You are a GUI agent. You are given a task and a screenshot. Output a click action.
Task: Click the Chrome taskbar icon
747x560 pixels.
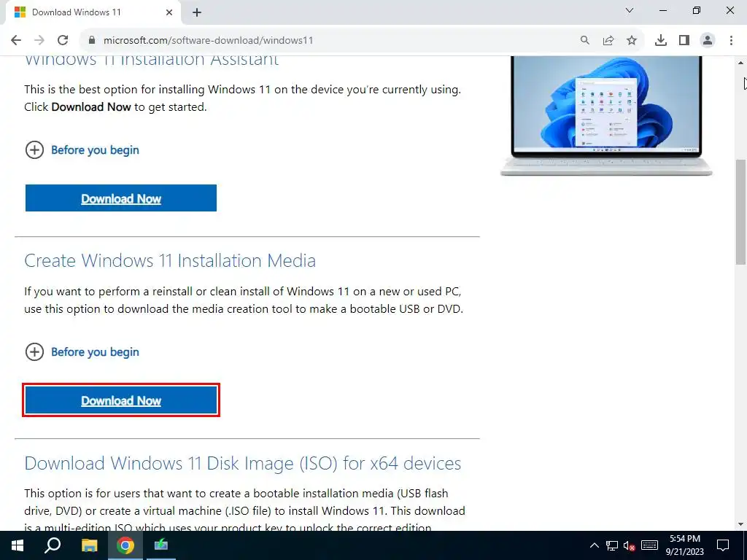125,545
